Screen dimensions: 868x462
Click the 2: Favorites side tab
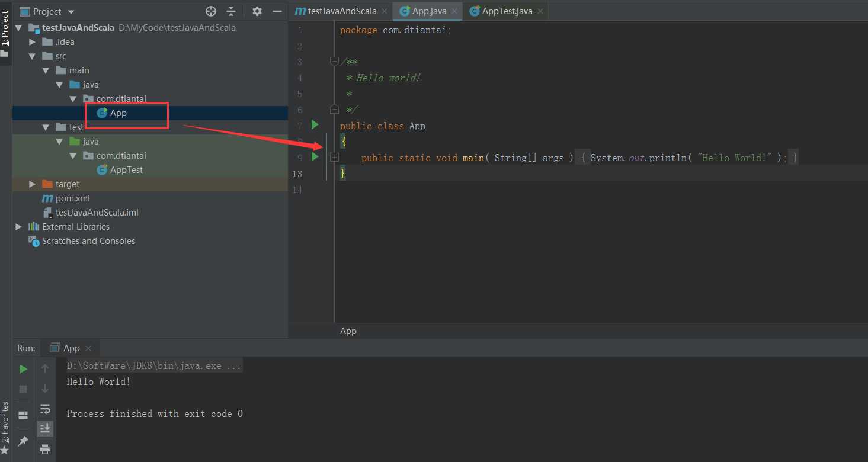(5, 422)
